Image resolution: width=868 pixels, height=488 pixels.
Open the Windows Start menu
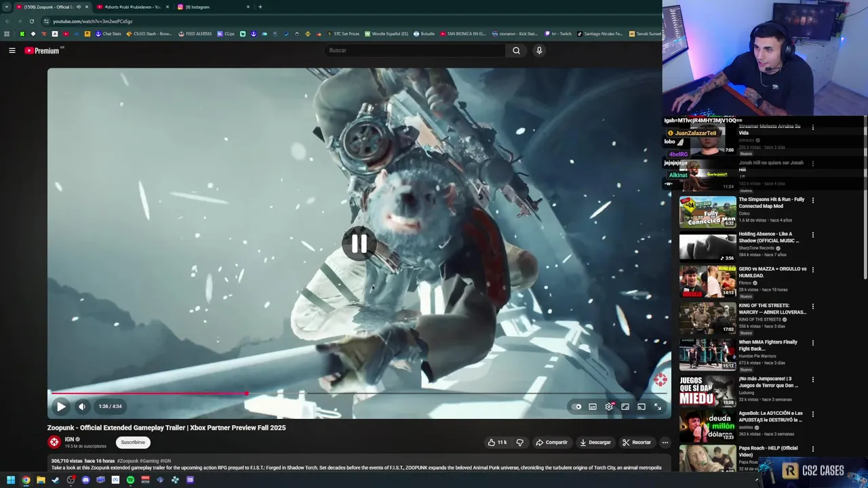(11, 480)
